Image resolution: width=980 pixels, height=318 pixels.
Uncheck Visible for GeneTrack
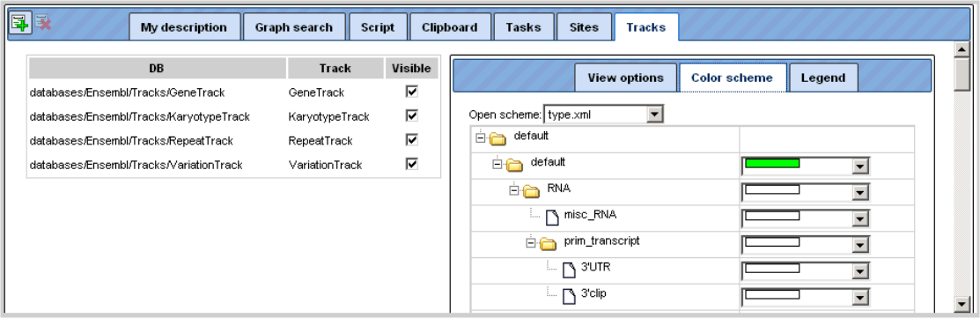412,92
